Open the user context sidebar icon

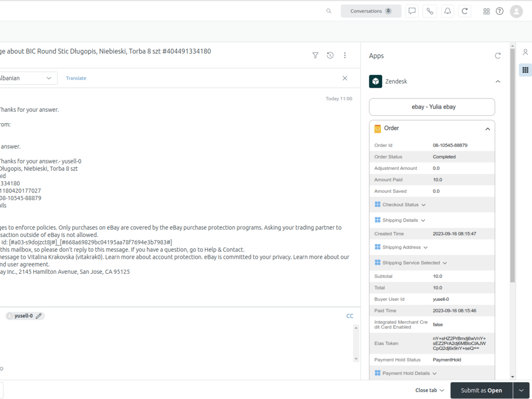pos(525,52)
